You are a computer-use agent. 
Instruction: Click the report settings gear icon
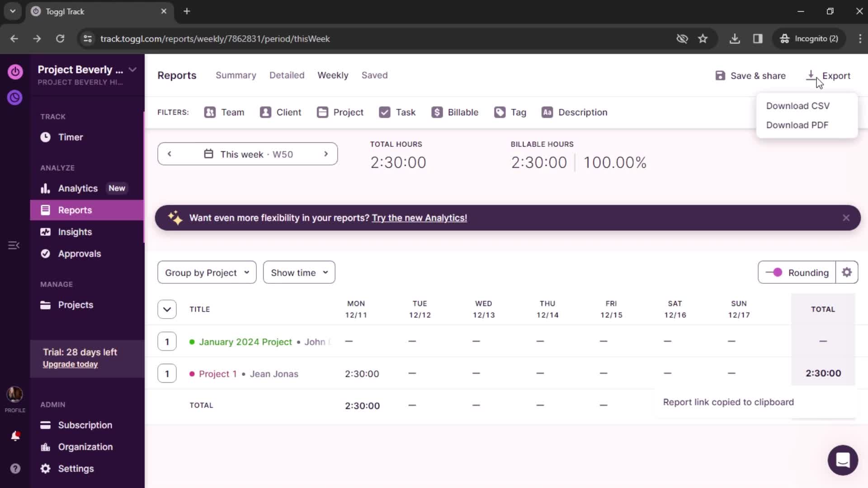pos(848,273)
